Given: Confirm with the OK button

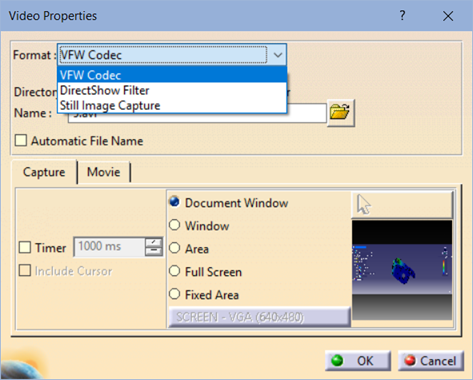Looking at the screenshot, I should [x=358, y=361].
